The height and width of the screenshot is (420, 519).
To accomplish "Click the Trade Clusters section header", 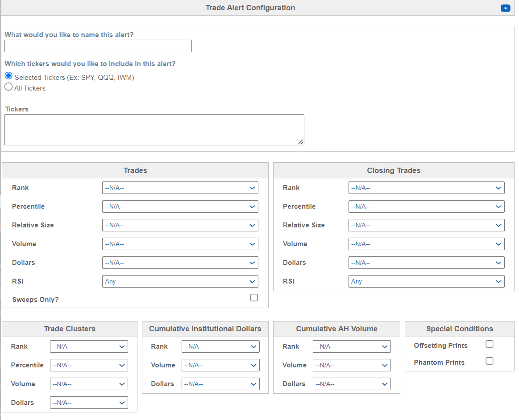I will pos(70,329).
